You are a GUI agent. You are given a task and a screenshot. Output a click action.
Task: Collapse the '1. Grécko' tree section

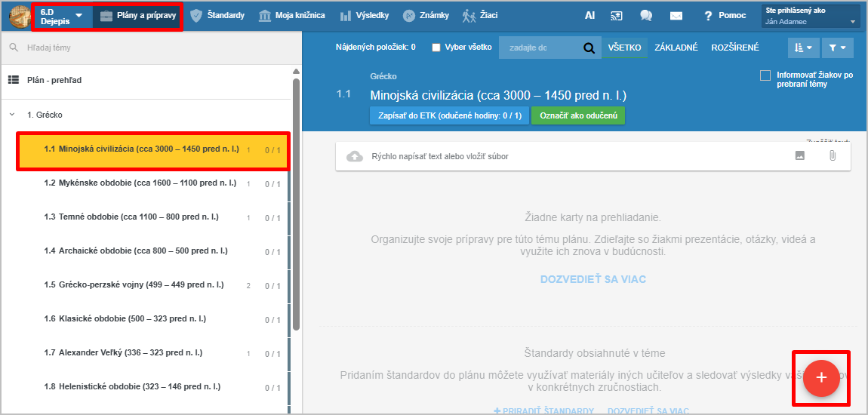pos(11,115)
